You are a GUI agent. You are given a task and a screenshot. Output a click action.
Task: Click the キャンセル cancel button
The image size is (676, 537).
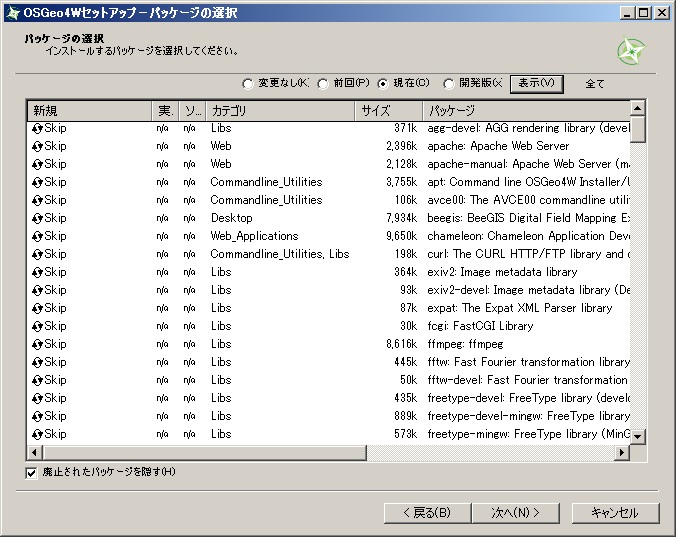614,513
